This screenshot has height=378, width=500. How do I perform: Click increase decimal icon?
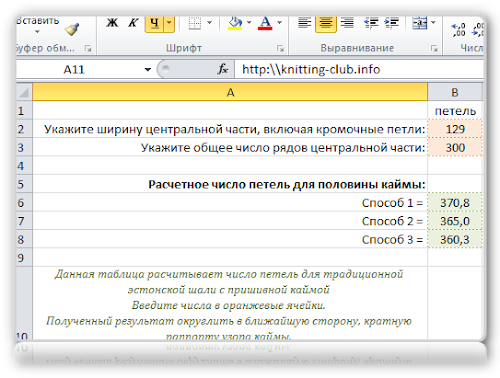point(458,29)
